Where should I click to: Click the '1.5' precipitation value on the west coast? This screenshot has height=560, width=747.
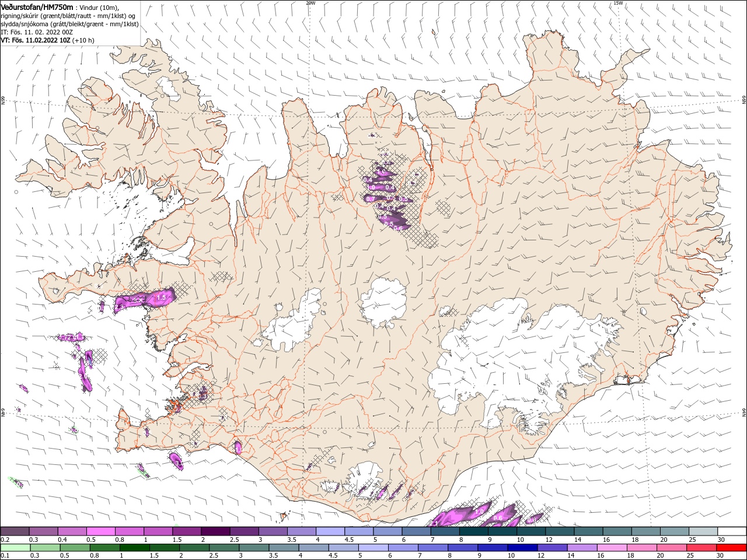[162, 297]
